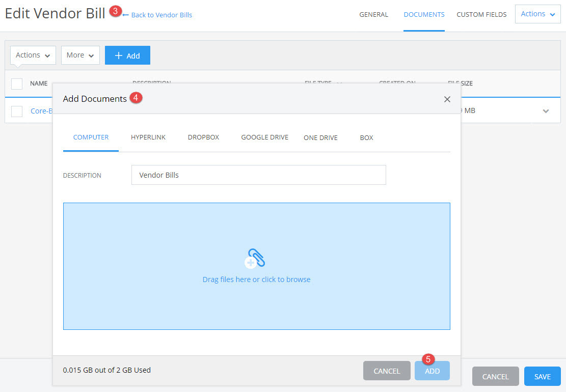Screen dimensions: 566x392
Task: Expand the document row chevron
Action: (546, 111)
